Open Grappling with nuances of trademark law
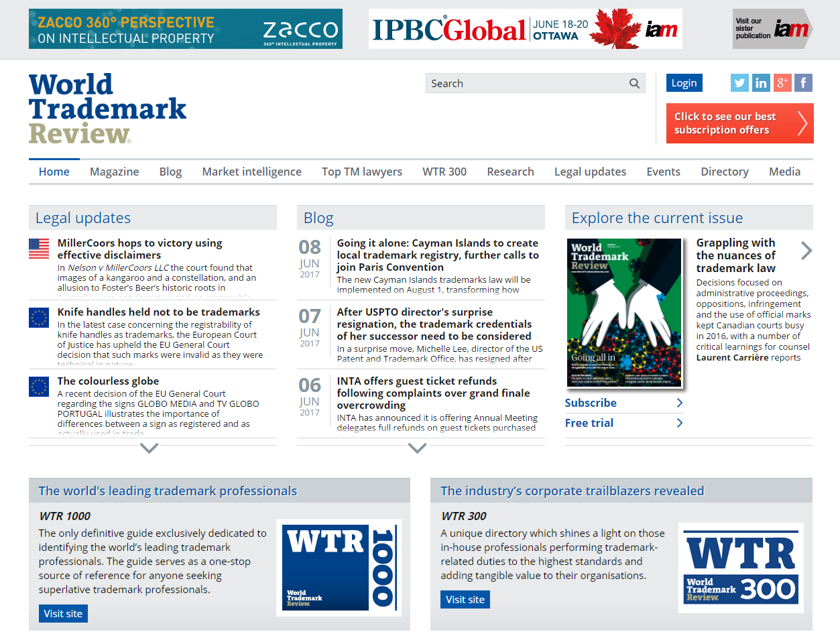 coord(736,255)
